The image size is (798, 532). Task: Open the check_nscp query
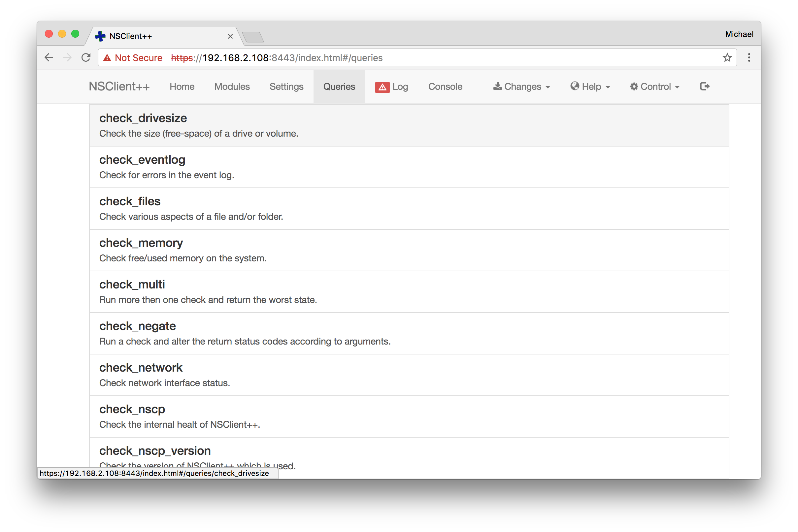coord(409,416)
